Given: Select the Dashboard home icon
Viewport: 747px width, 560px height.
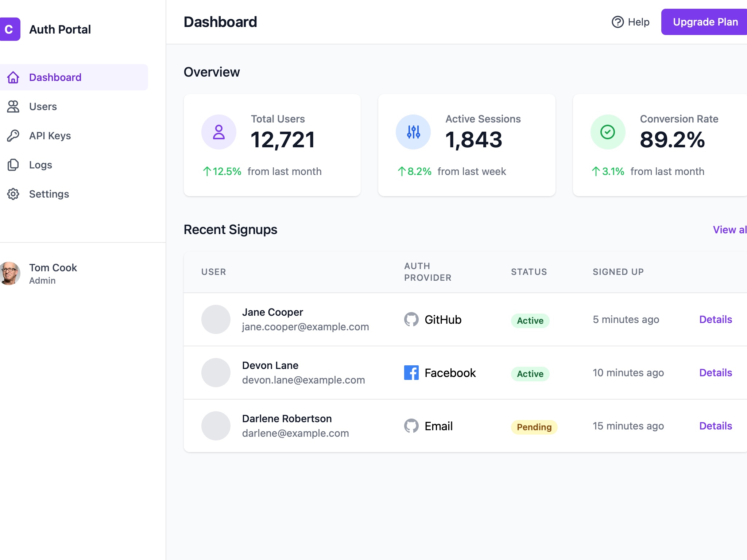Looking at the screenshot, I should [13, 77].
